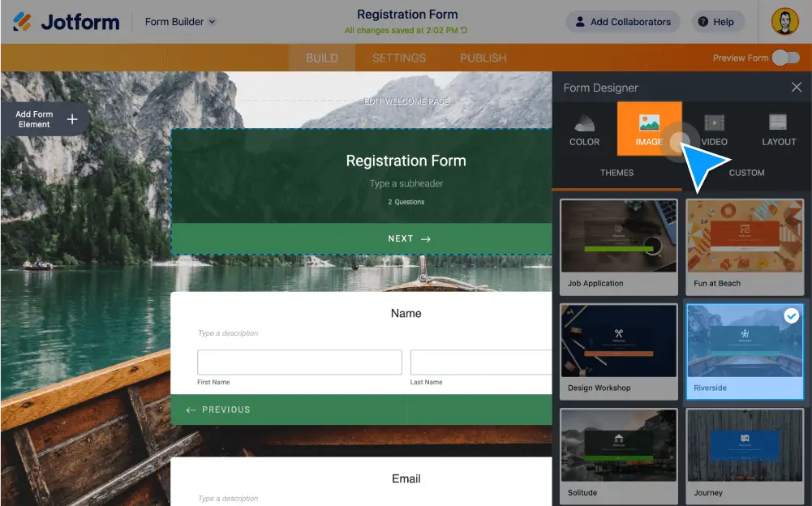Viewport: 812px width, 506px height.
Task: Click the First Name input field
Action: (x=299, y=362)
